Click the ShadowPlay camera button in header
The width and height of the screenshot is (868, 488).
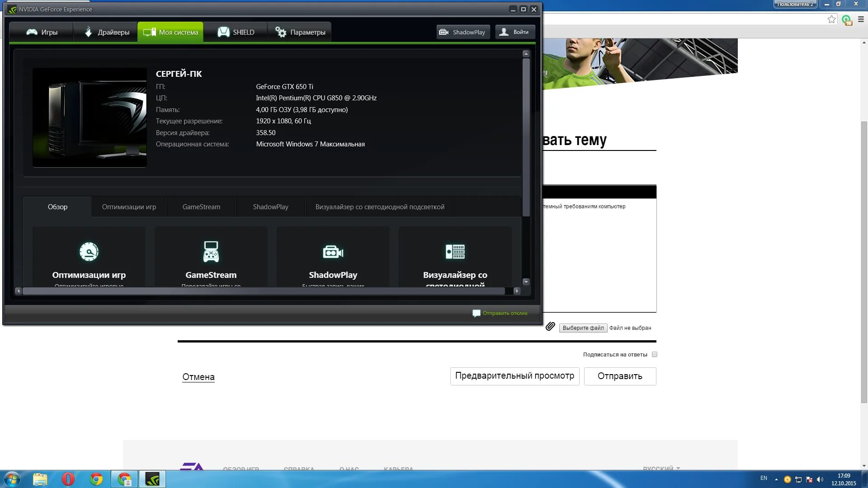click(462, 32)
